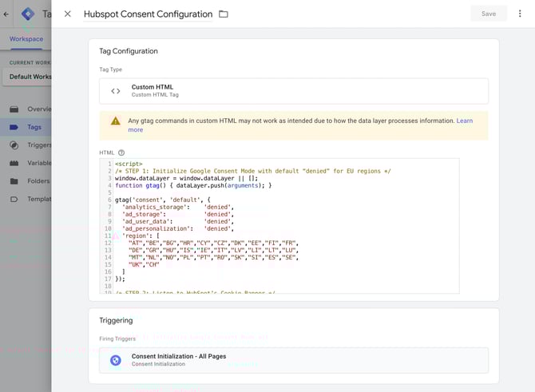Open the Learn more link

(464, 121)
